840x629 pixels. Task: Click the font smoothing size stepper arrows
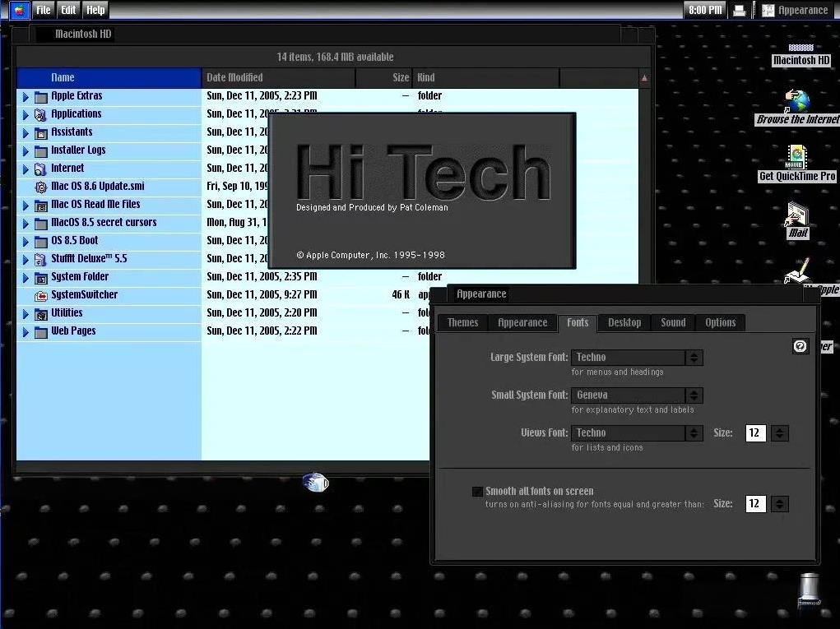[779, 504]
